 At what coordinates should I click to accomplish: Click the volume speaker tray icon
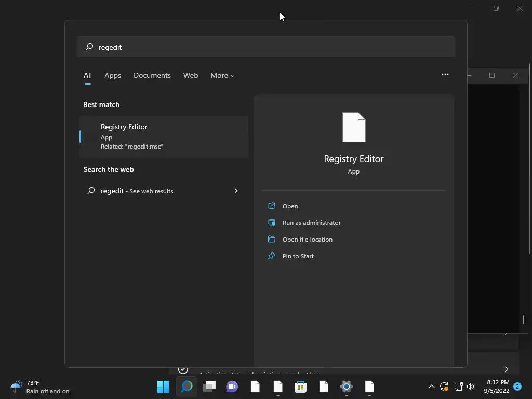[471, 387]
